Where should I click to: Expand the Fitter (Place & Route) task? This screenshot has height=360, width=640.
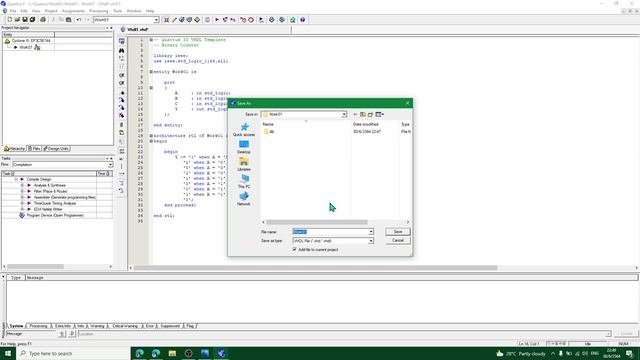tap(22, 191)
